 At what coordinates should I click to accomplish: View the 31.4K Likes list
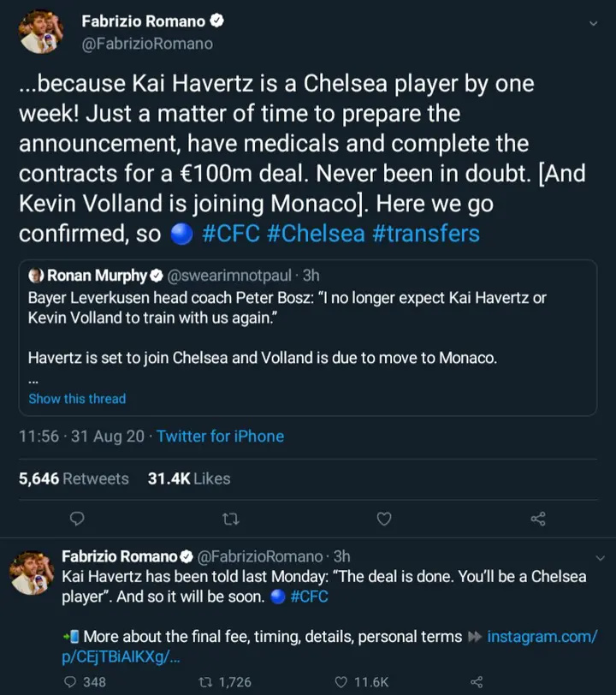point(189,478)
